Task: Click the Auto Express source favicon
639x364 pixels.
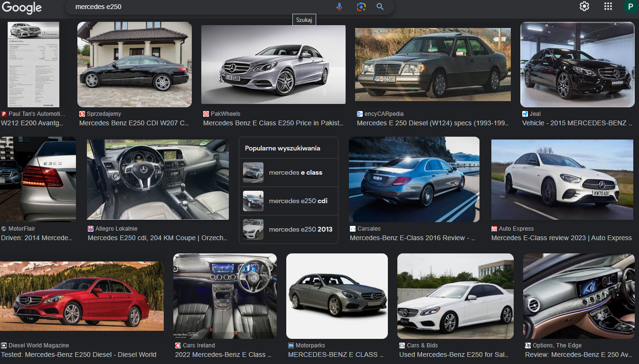Action: tap(494, 229)
